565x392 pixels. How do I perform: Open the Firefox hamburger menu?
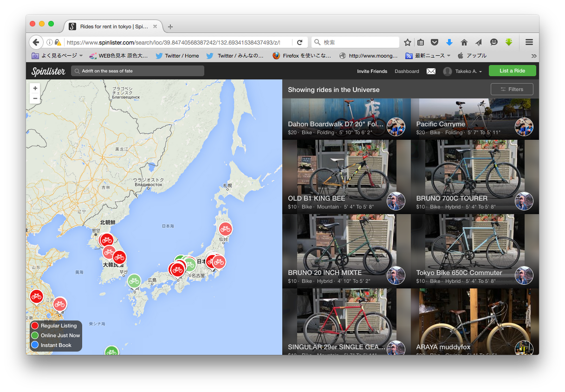(529, 42)
